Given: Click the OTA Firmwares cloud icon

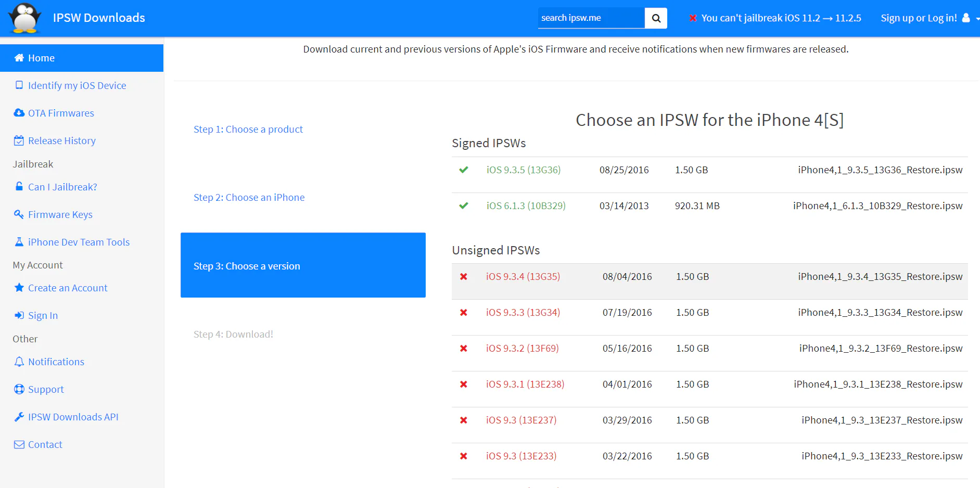Looking at the screenshot, I should tap(19, 113).
